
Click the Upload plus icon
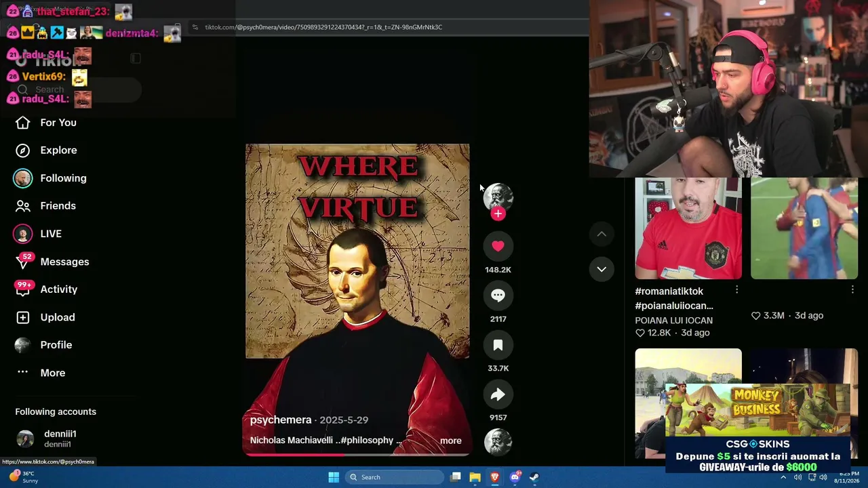coord(22,317)
